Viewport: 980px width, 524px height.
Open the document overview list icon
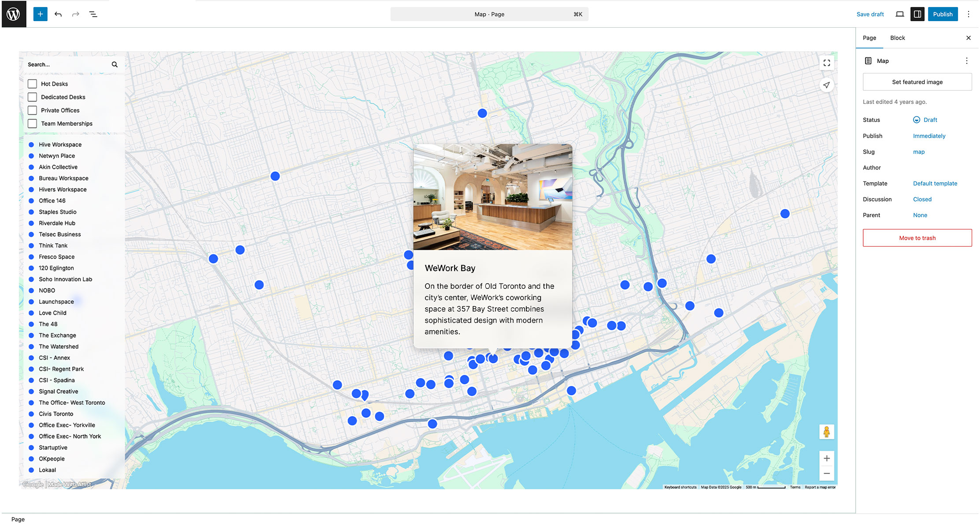93,14
